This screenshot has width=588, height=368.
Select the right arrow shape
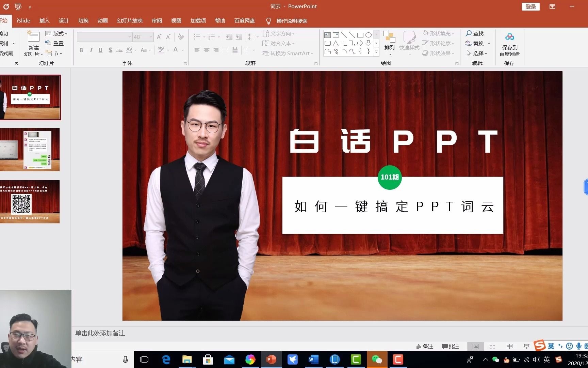coord(360,43)
